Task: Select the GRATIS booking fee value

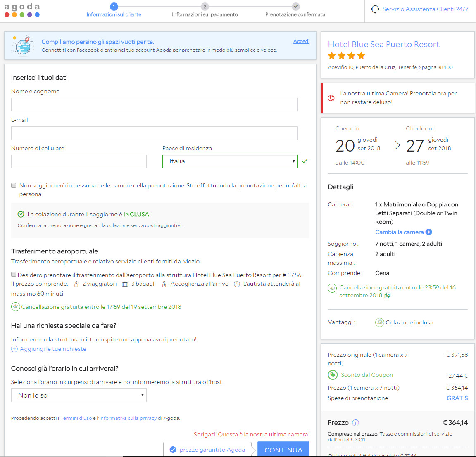Action: [x=457, y=398]
